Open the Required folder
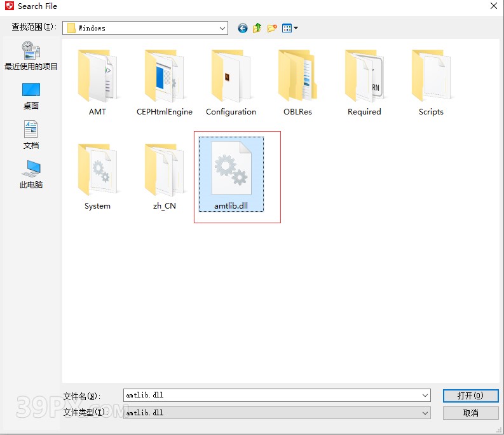 click(364, 83)
